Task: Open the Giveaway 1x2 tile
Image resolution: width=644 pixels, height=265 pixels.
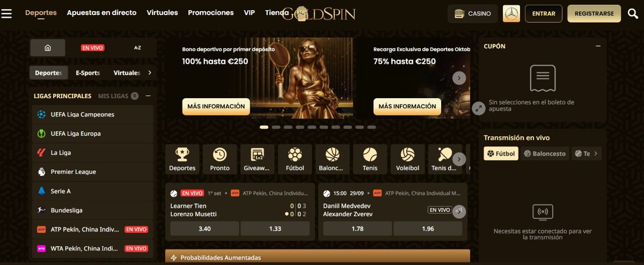Action: [x=257, y=159]
